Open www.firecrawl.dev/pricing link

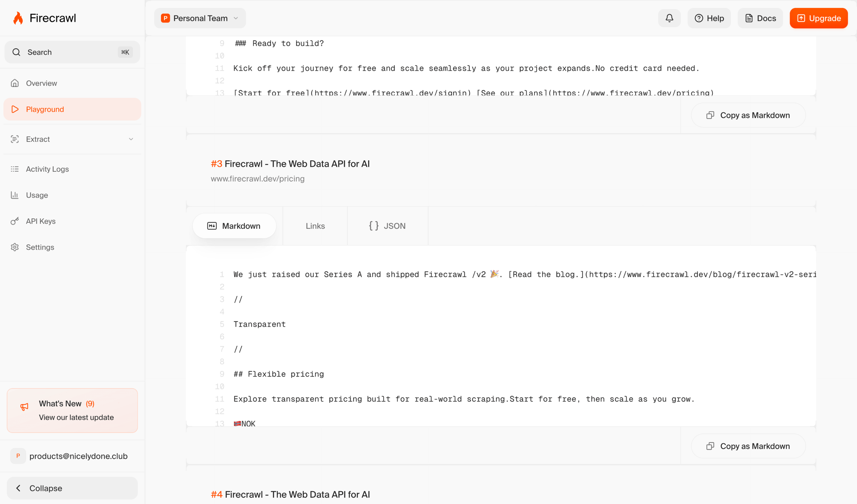(257, 178)
